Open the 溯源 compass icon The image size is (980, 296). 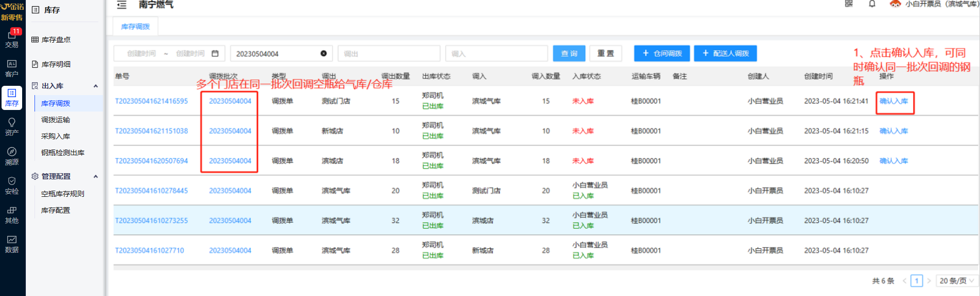[x=12, y=156]
